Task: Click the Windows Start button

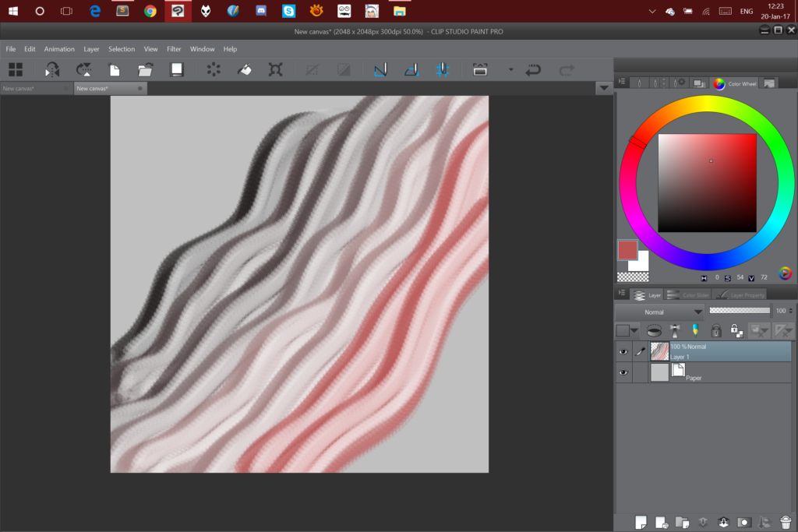Action: 13,11
